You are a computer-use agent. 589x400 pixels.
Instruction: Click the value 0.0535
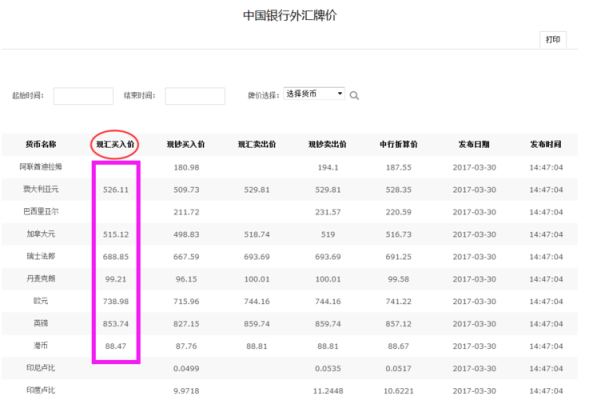328,368
